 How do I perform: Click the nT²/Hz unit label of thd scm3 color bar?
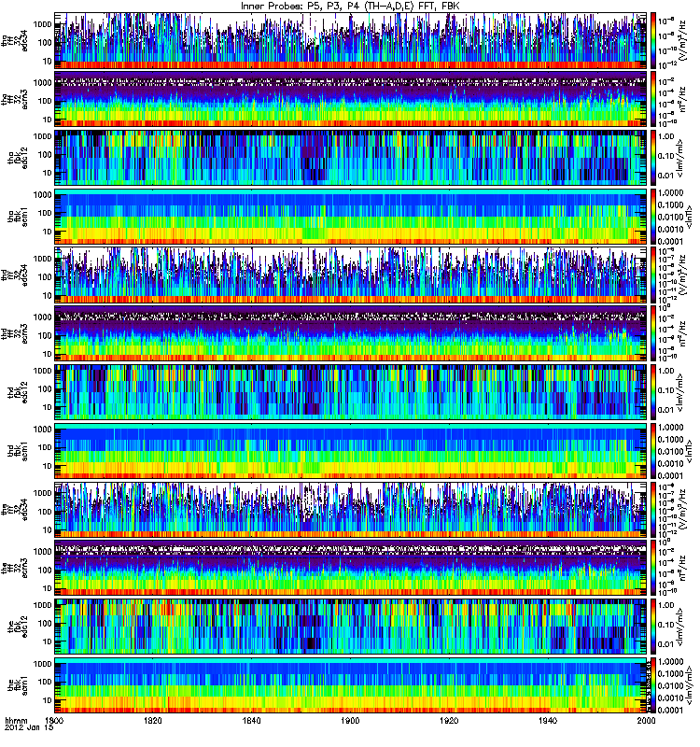pyautogui.click(x=681, y=333)
